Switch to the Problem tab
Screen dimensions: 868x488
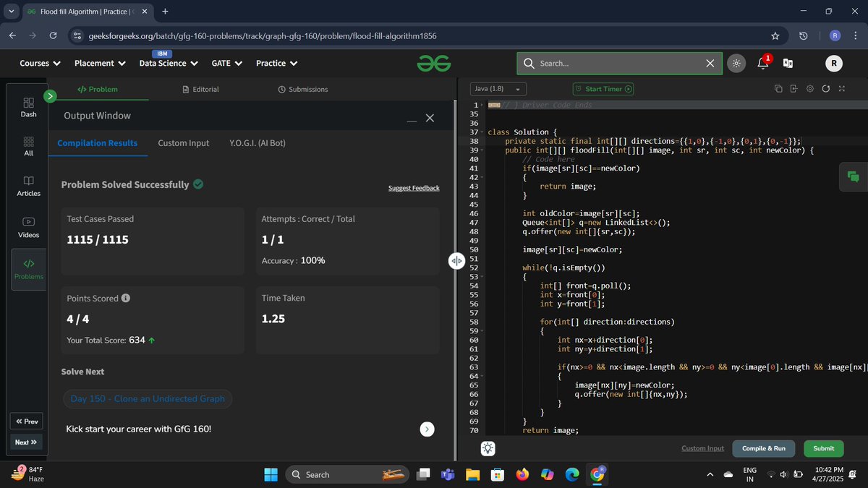[x=98, y=89]
